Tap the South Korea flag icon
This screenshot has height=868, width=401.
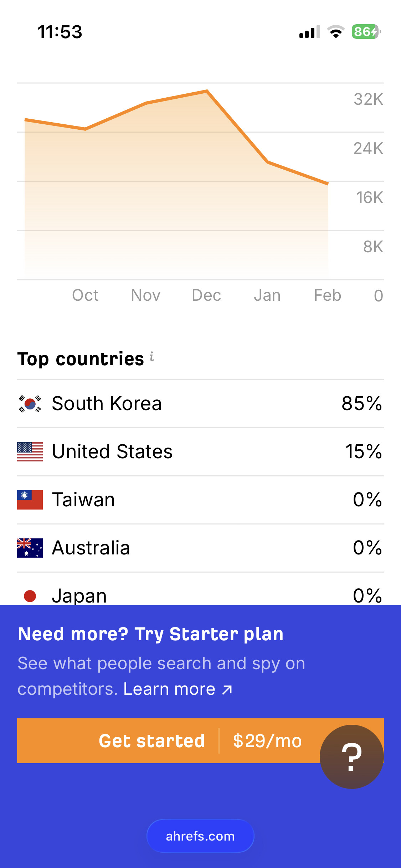click(x=30, y=404)
